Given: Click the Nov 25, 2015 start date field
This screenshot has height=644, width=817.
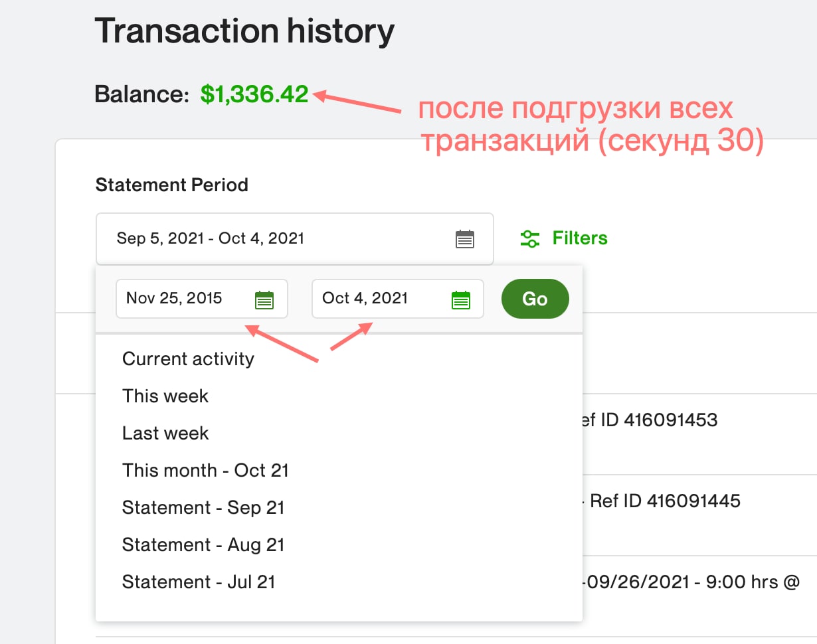Looking at the screenshot, I should point(202,299).
